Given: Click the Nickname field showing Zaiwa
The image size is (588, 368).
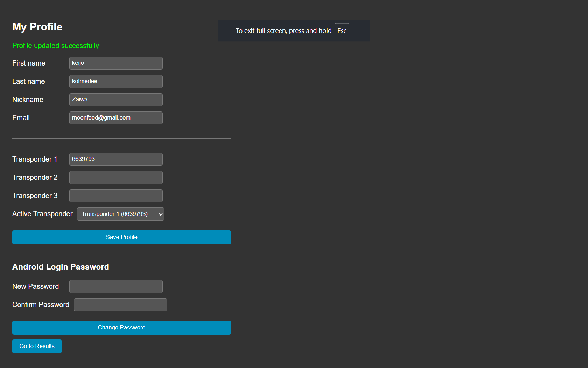Looking at the screenshot, I should [x=116, y=100].
